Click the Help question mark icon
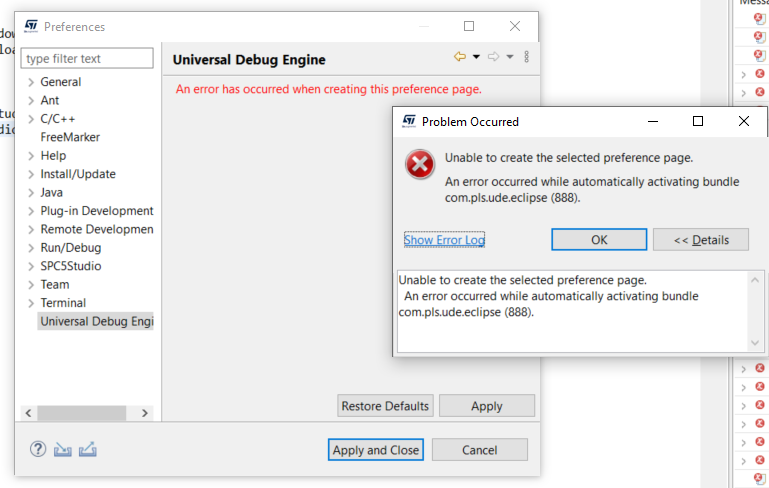The height and width of the screenshot is (488, 769). tap(38, 449)
